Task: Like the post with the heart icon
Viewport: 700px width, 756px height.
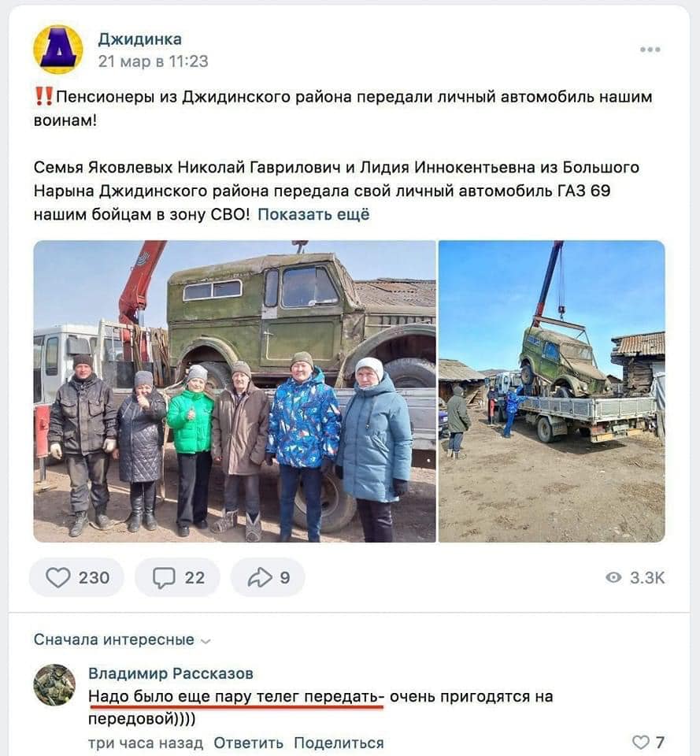Action: pos(57,577)
